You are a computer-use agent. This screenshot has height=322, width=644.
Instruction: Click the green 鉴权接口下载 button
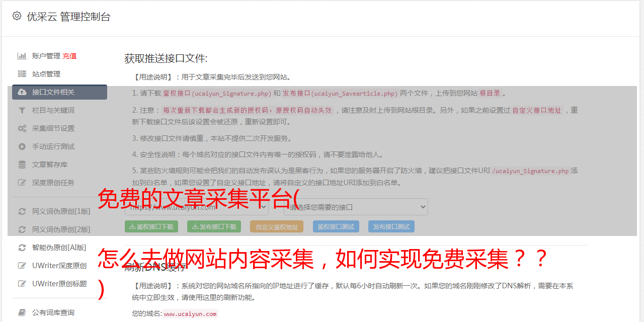click(x=151, y=226)
